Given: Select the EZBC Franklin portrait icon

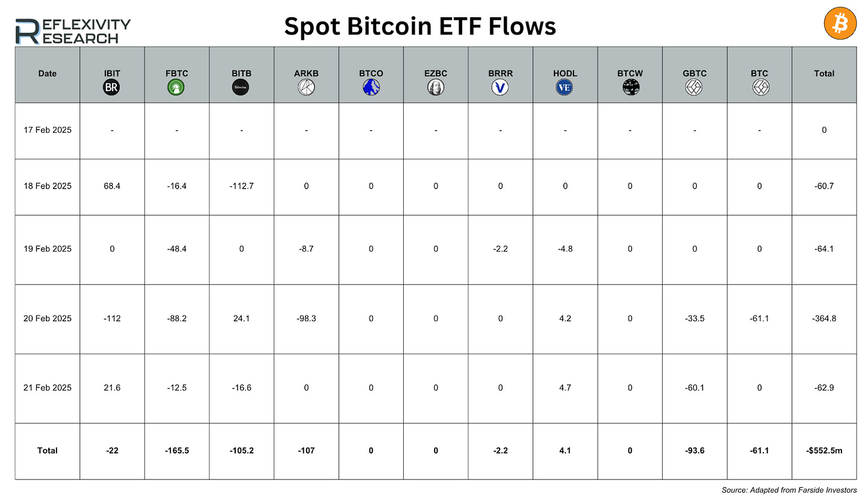Looking at the screenshot, I should click(x=436, y=87).
